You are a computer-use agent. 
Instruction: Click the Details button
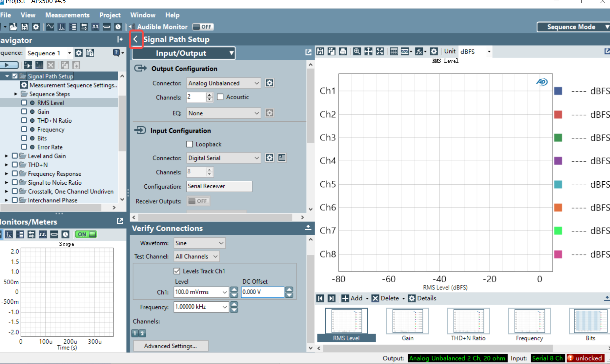[x=422, y=298]
